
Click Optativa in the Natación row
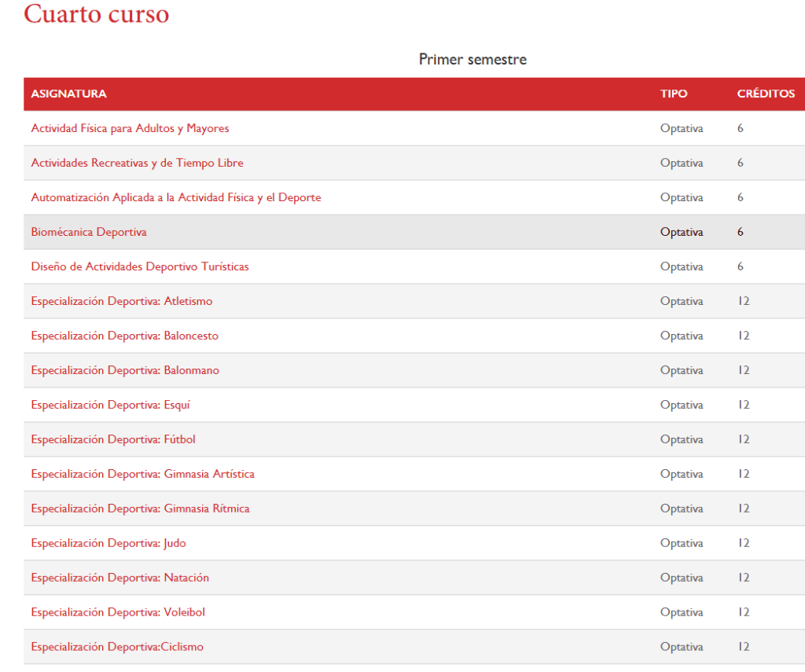[682, 578]
